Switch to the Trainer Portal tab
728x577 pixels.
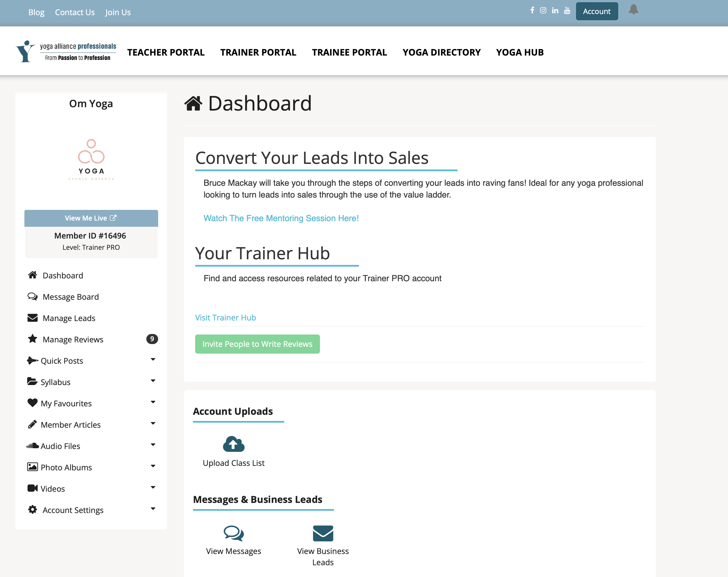(258, 52)
